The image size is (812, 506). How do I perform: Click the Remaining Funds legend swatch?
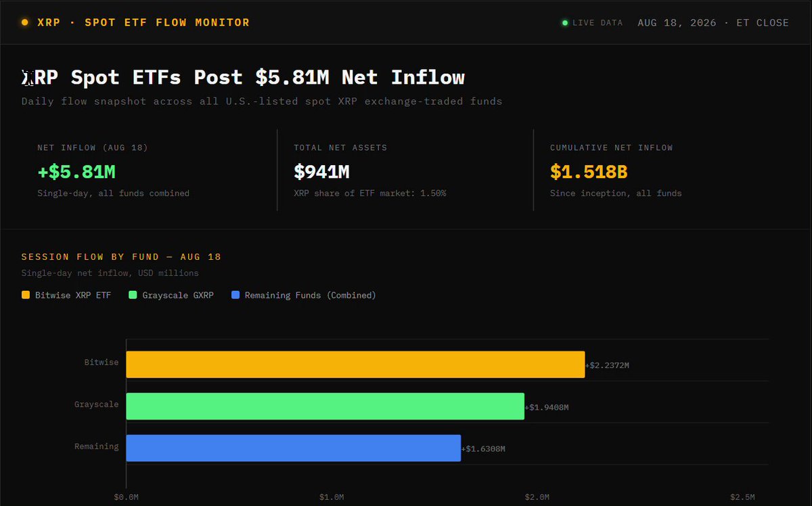click(235, 295)
